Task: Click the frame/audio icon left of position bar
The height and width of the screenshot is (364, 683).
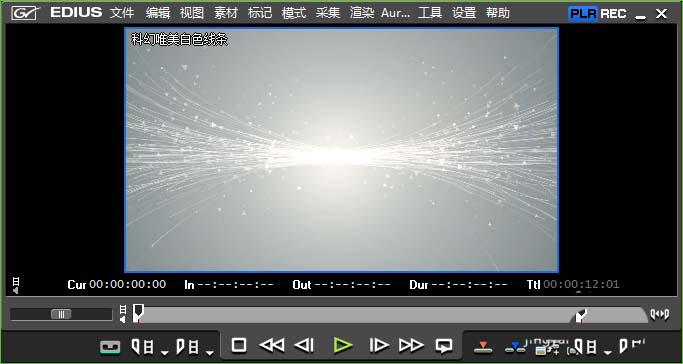Action: [123, 314]
